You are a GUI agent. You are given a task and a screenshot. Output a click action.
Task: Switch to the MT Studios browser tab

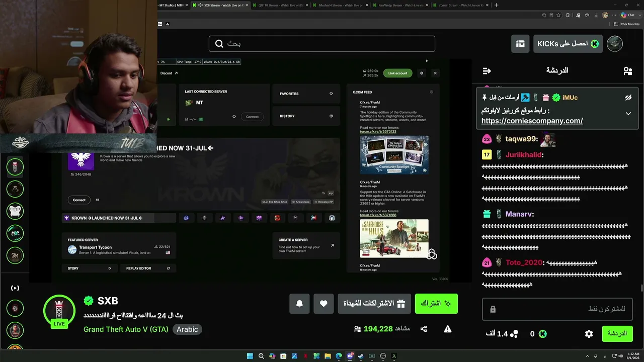(172, 5)
